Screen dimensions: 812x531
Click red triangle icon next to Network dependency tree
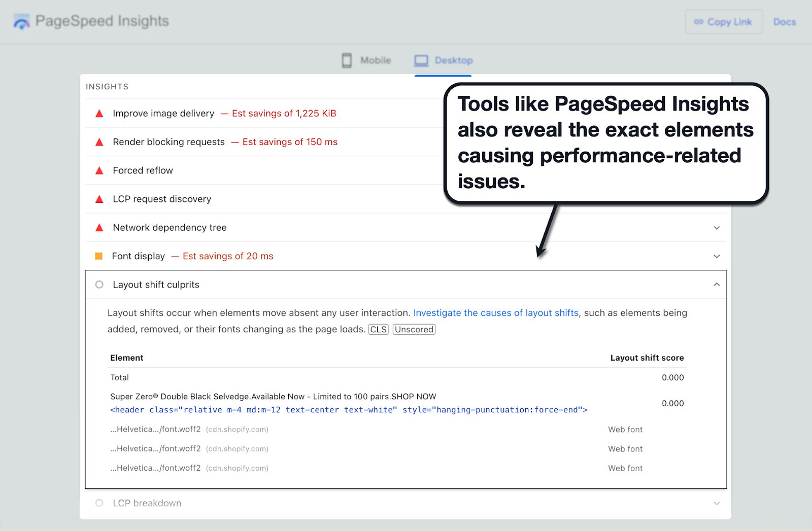99,228
